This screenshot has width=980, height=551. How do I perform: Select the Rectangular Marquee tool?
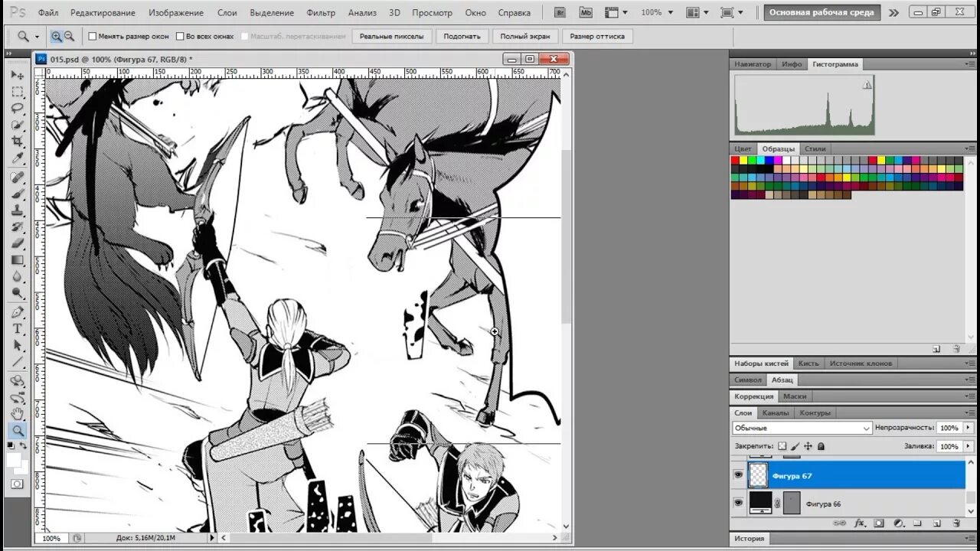point(18,92)
